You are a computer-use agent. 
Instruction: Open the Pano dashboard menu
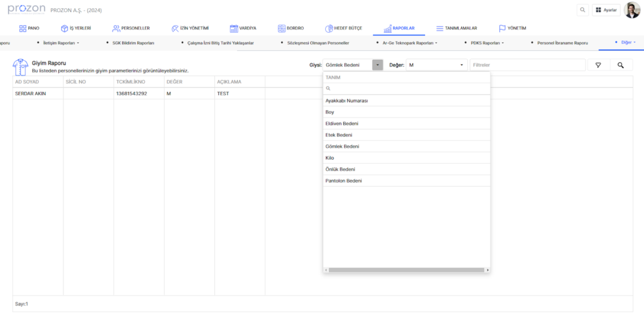[x=29, y=28]
